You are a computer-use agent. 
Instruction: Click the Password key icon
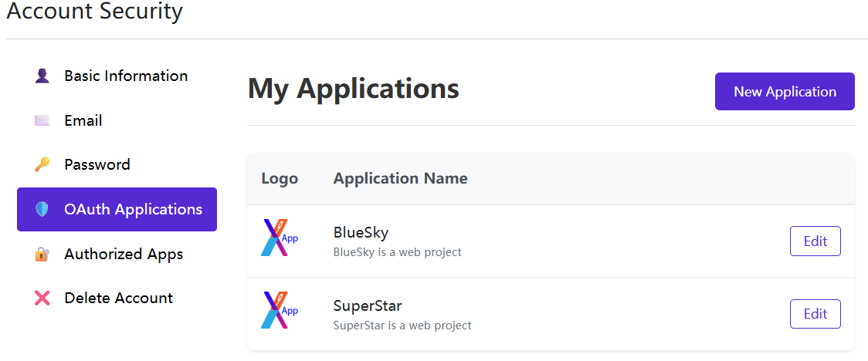[x=42, y=165]
